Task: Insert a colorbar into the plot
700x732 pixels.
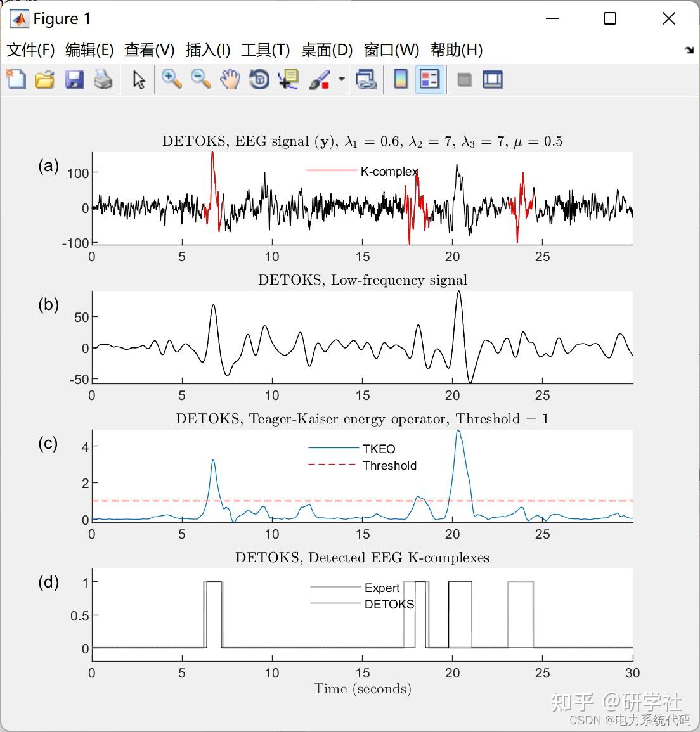Action: 400,79
